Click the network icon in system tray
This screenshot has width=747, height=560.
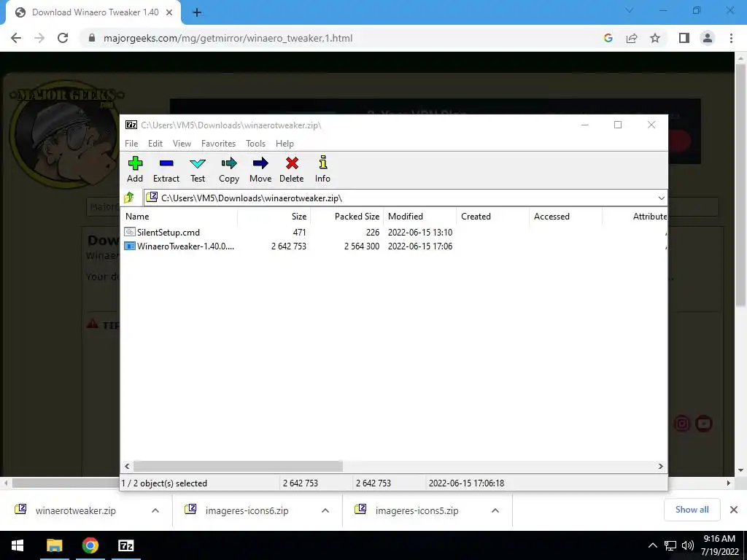pos(670,545)
